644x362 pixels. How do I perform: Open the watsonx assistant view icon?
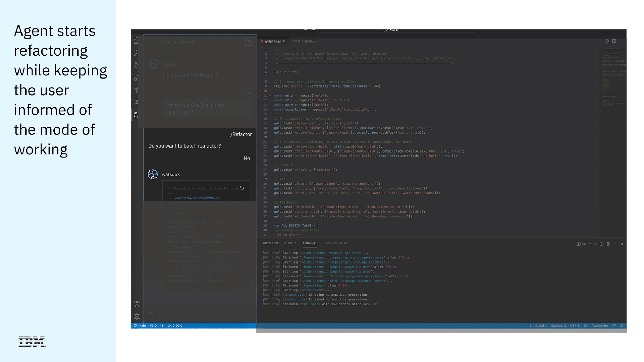coord(137,115)
